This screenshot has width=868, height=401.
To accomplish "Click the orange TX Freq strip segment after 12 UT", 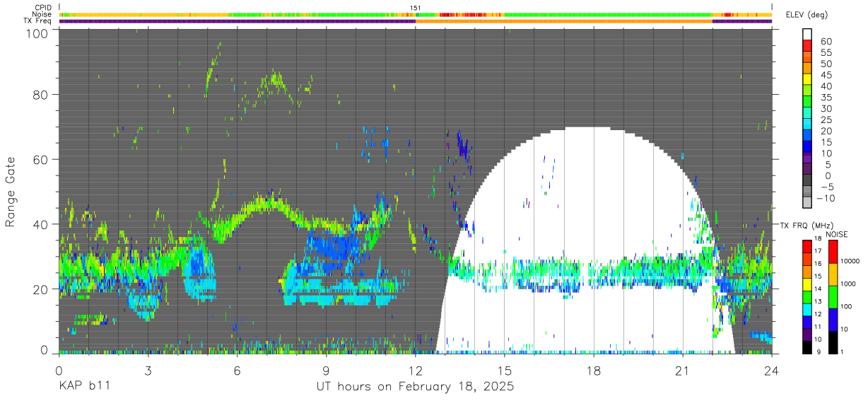I will pyautogui.click(x=564, y=21).
